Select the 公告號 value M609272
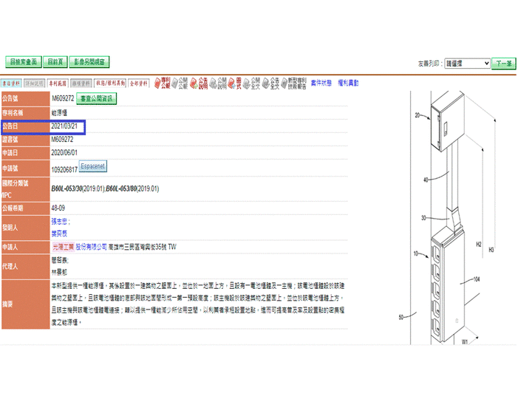 (63, 98)
